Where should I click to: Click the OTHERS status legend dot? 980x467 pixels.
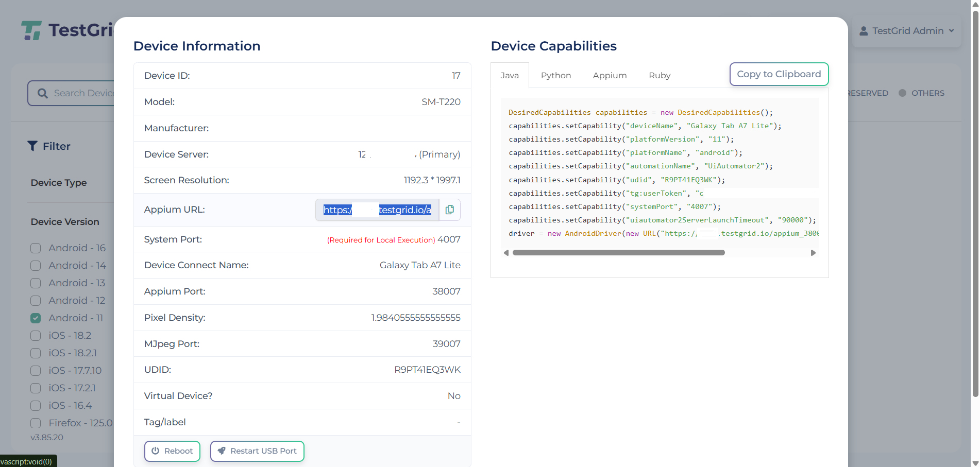pyautogui.click(x=902, y=93)
